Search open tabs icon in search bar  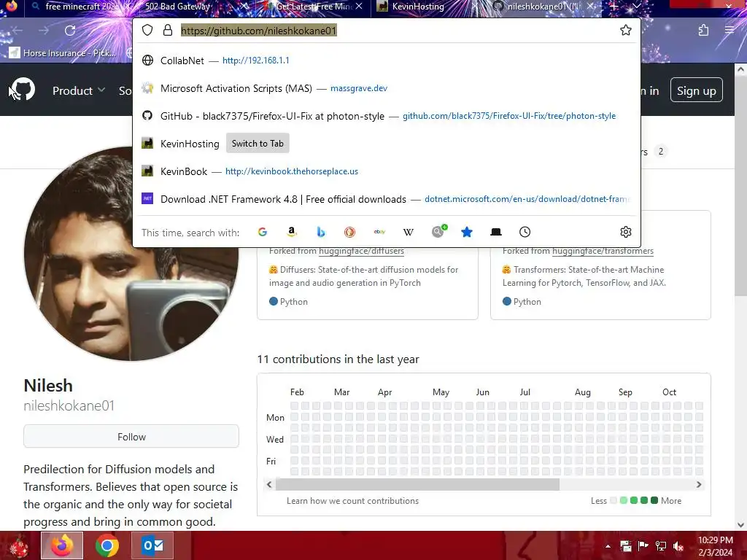(x=496, y=232)
